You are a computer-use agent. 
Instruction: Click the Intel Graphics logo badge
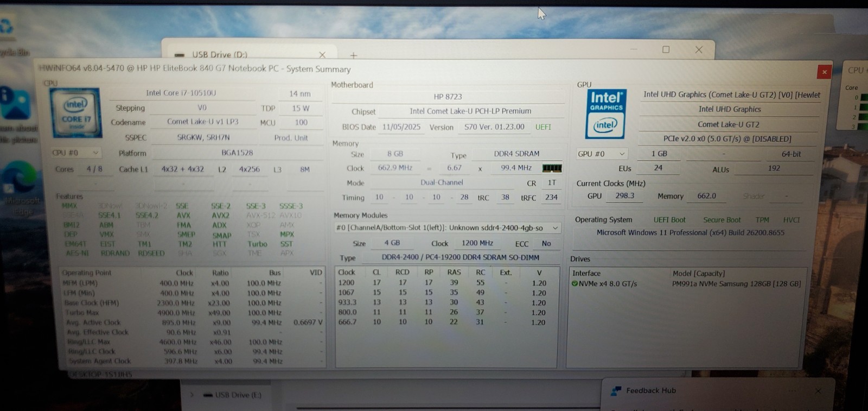pos(606,114)
